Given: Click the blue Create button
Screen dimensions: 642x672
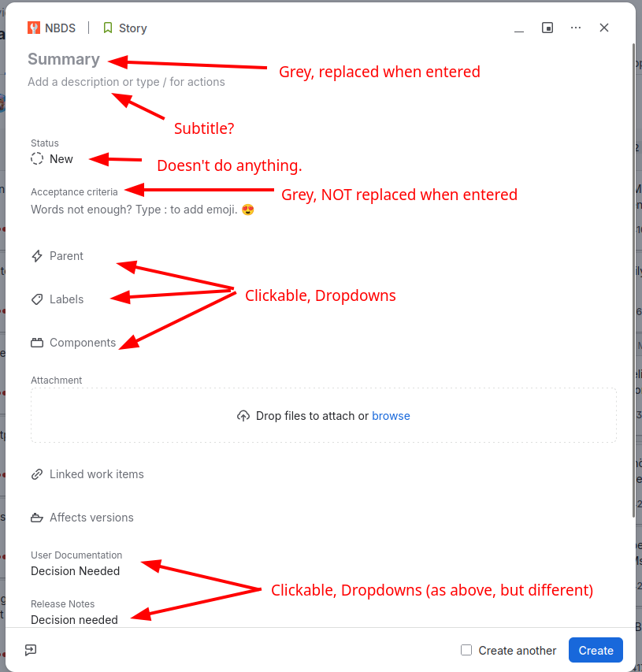Looking at the screenshot, I should click(596, 650).
